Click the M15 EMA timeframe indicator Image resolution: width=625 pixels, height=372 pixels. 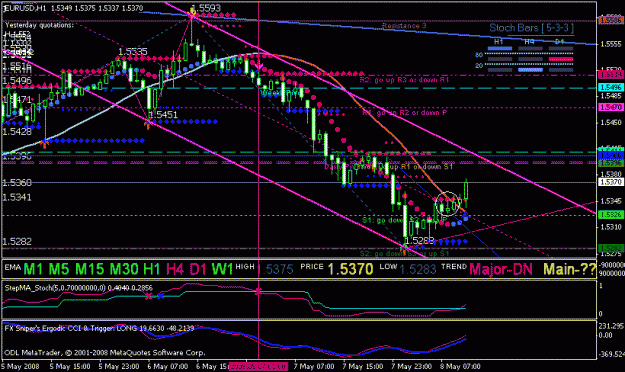89,269
